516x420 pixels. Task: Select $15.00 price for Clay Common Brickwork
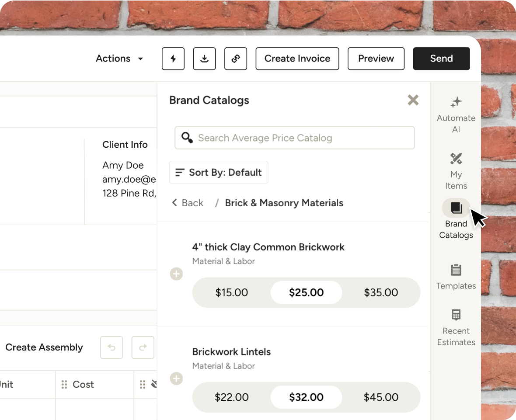click(x=231, y=292)
